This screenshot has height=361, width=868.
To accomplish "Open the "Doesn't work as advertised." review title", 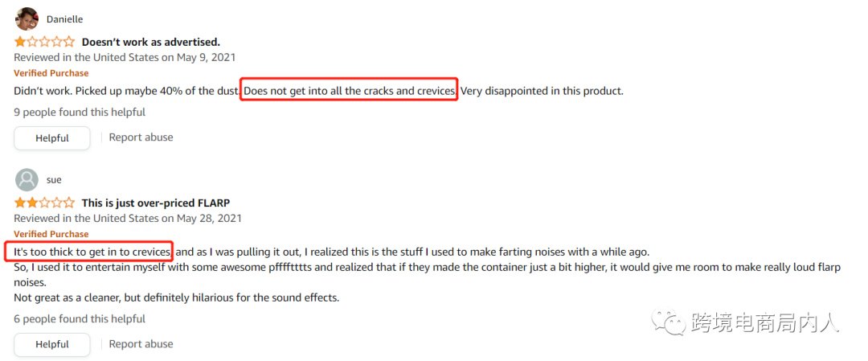I will tap(150, 42).
